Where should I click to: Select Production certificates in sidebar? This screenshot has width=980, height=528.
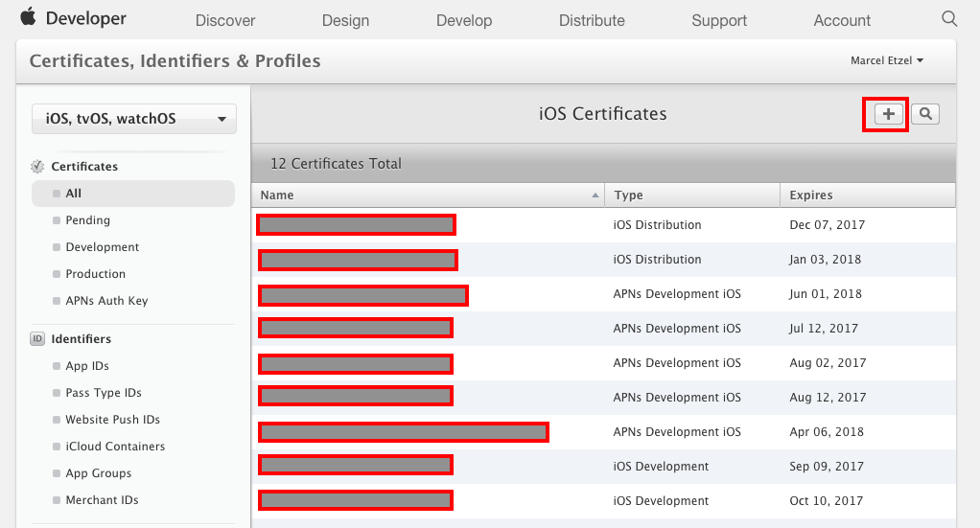pyautogui.click(x=95, y=274)
